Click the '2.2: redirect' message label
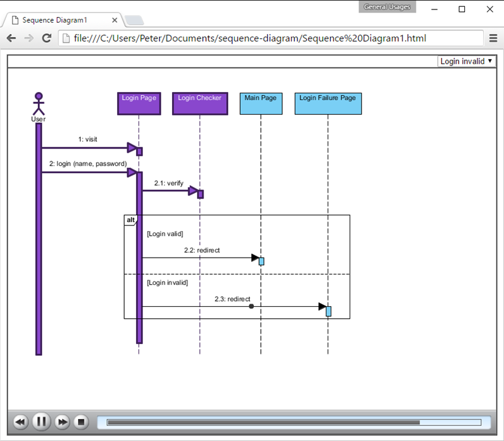504x441 pixels. tap(202, 250)
